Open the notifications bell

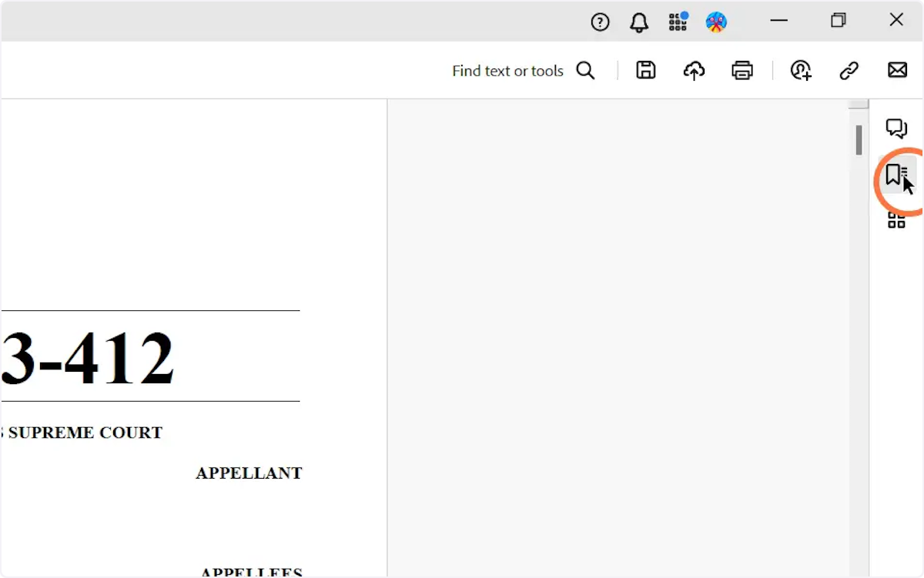coord(639,22)
